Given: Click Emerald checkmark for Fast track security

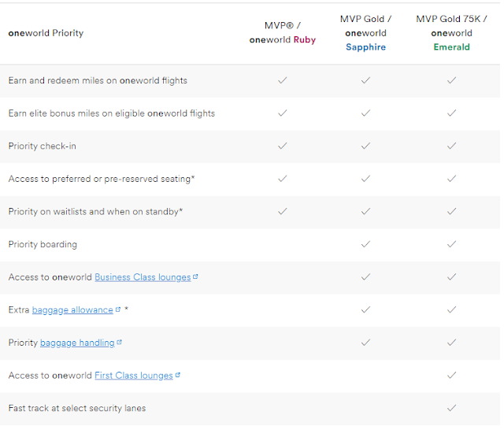Looking at the screenshot, I should (x=451, y=408).
